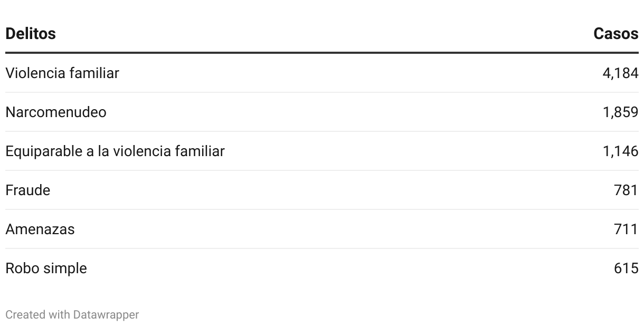644x327 pixels.
Task: Click the 781 cases value
Action: (x=626, y=190)
